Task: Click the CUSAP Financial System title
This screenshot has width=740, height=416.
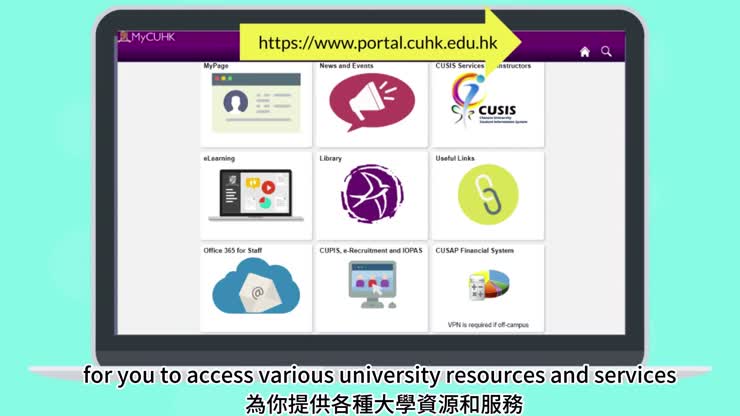Action: (x=475, y=250)
